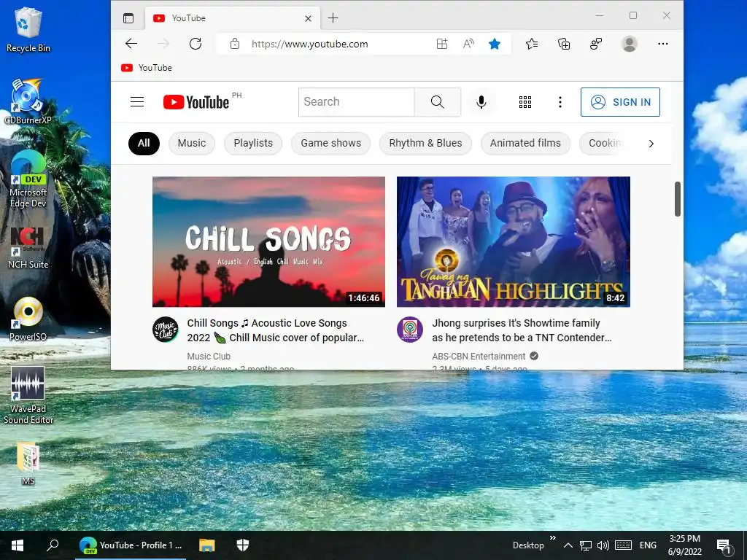The image size is (747, 560).
Task: Open ABS-CBN Entertainment channel name link
Action: [479, 356]
